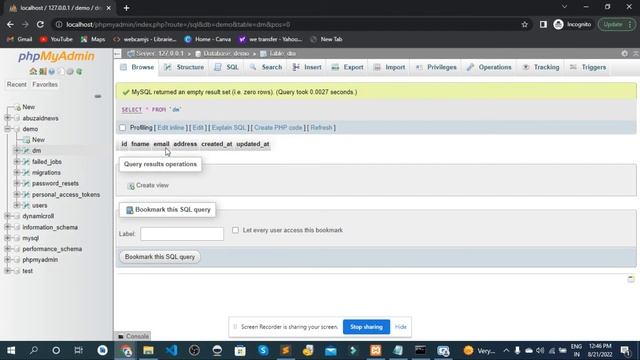Image resolution: width=640 pixels, height=360 pixels.
Task: Go to the Insert tab
Action: click(307, 67)
